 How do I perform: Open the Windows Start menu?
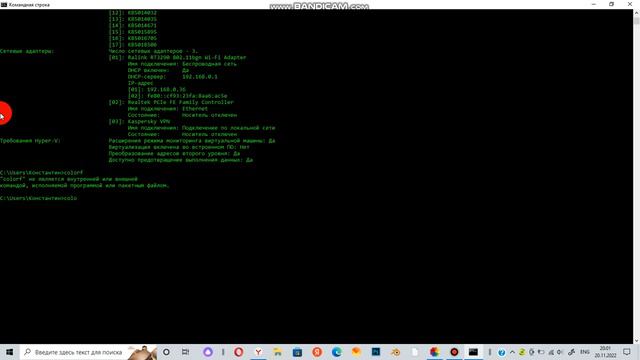pyautogui.click(x=9, y=352)
